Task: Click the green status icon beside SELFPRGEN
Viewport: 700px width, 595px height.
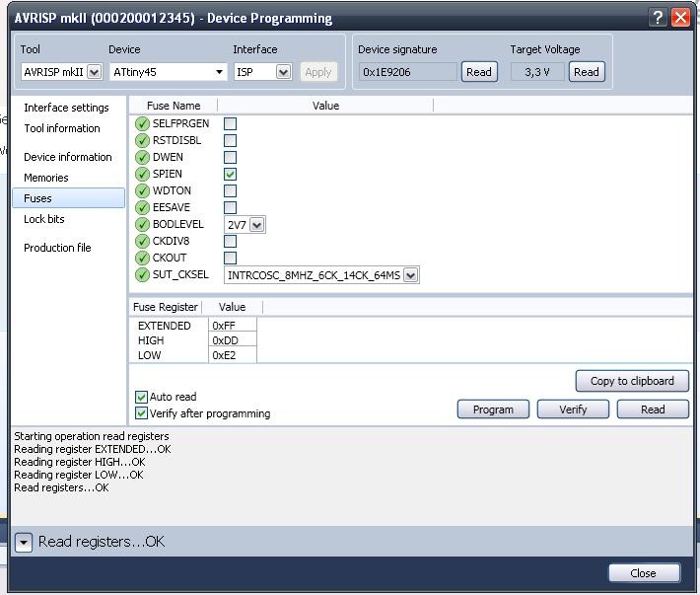Action: pyautogui.click(x=142, y=123)
